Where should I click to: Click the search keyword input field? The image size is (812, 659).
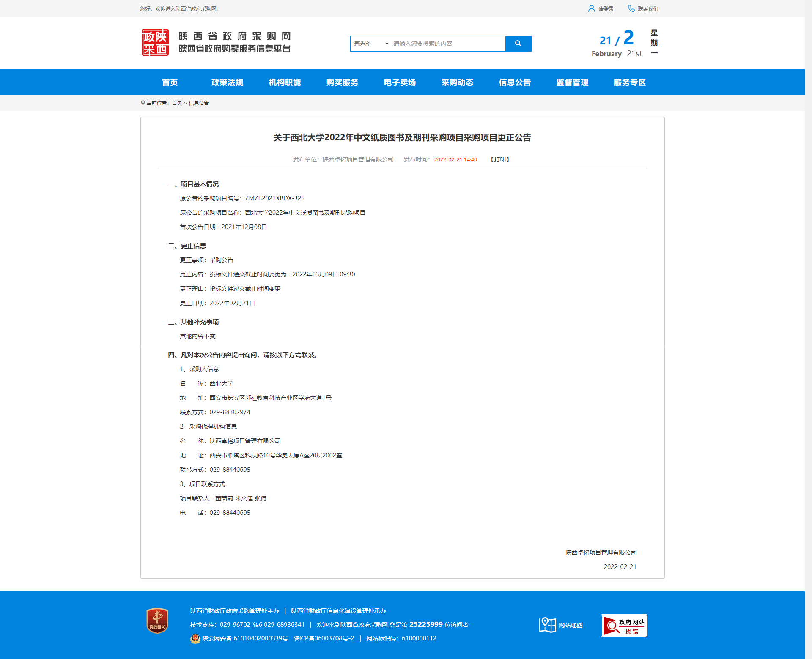(x=447, y=44)
